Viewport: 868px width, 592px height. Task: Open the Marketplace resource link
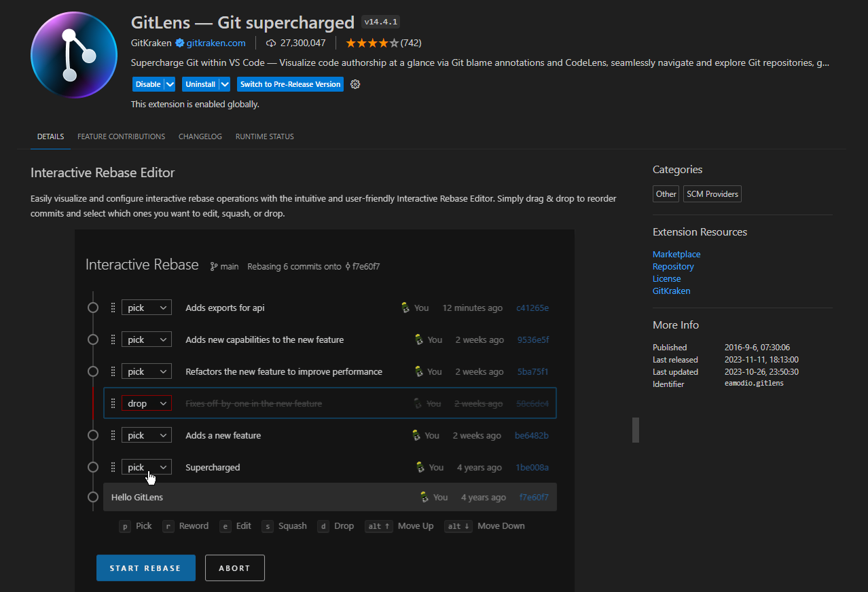(x=676, y=254)
